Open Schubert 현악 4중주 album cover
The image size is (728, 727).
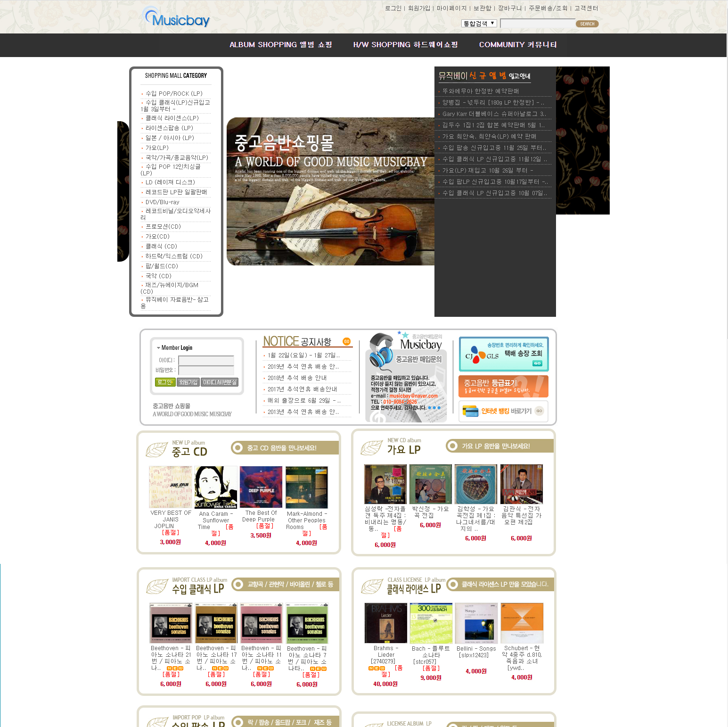coord(522,623)
